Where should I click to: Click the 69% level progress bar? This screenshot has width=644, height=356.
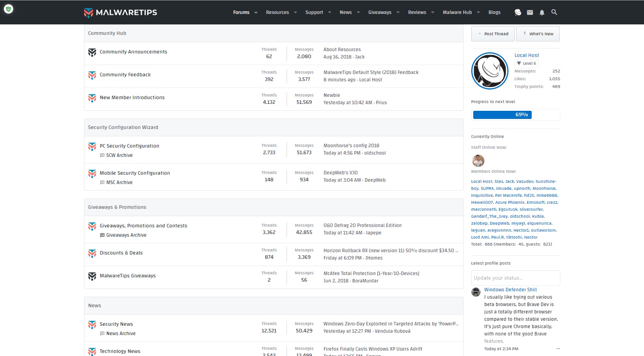coord(502,115)
